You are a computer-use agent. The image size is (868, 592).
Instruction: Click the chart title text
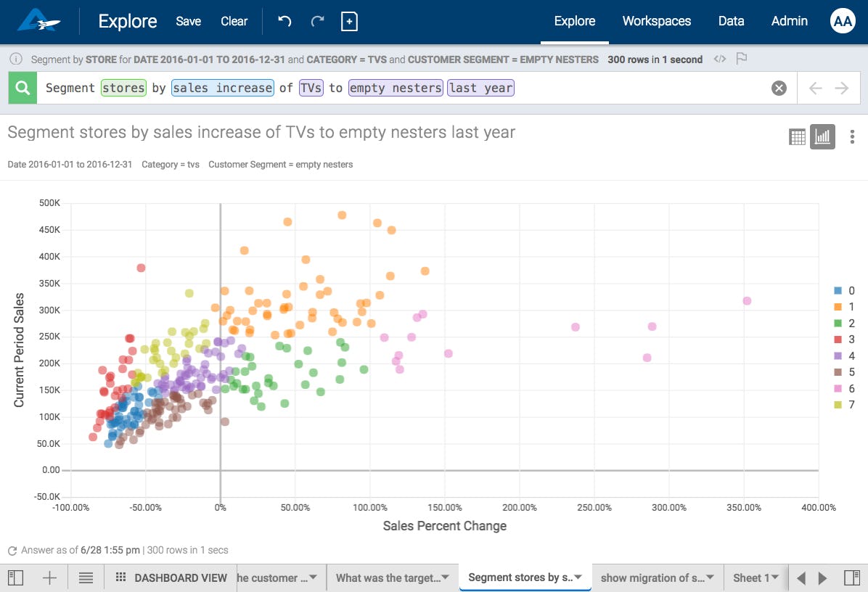tap(261, 132)
